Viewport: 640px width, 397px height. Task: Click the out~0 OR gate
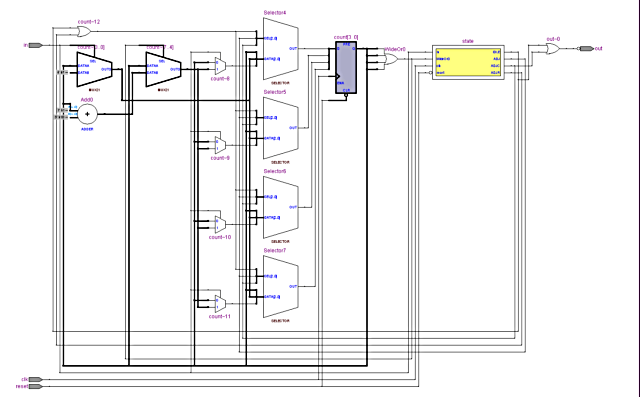pos(553,49)
